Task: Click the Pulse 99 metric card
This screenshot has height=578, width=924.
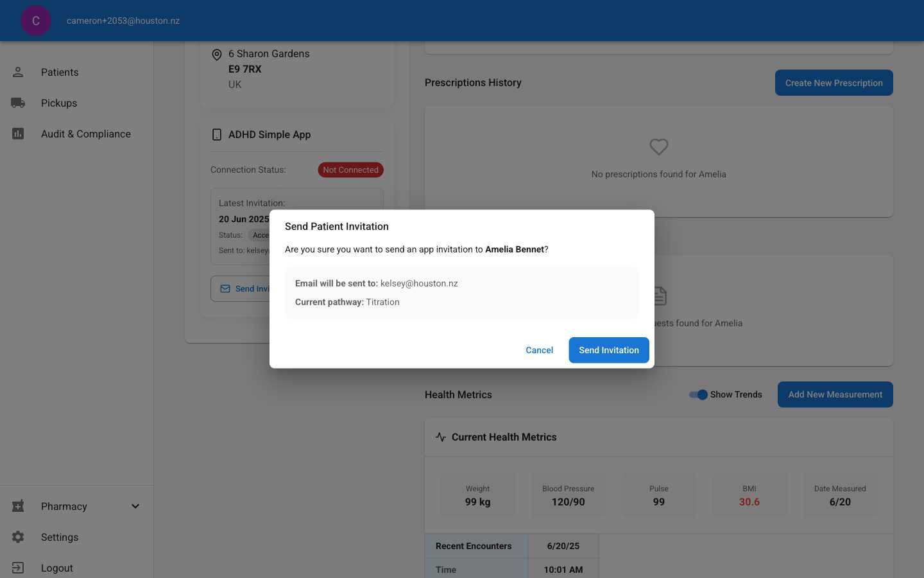Action: 659,495
